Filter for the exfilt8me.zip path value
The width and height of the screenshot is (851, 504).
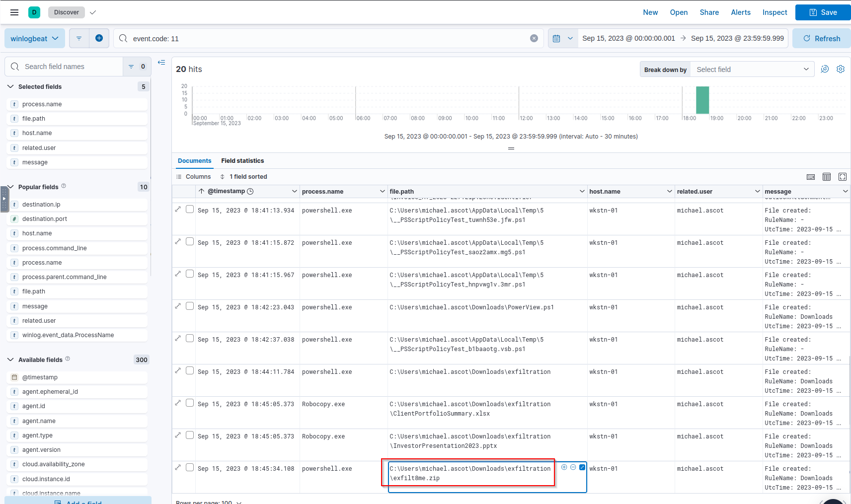point(564,467)
